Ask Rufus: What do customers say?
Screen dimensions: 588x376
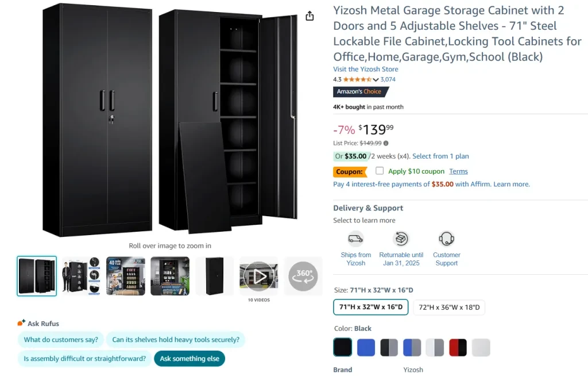coord(61,340)
